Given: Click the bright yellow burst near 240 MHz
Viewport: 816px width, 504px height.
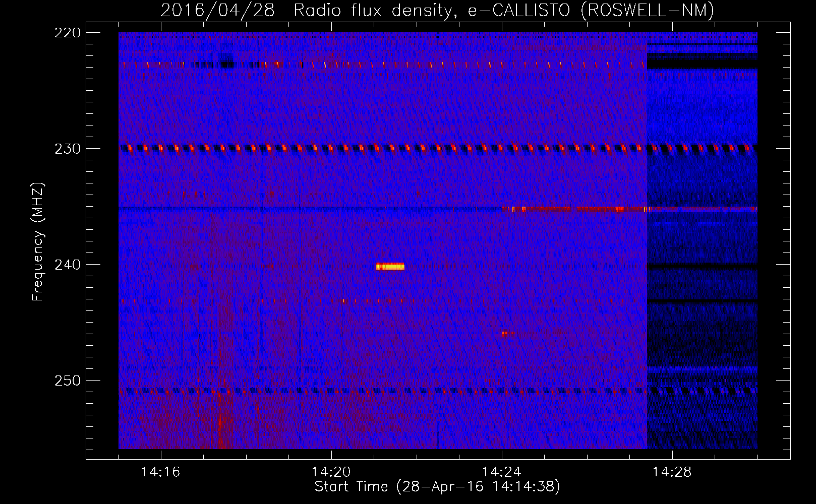Looking at the screenshot, I should pos(390,267).
